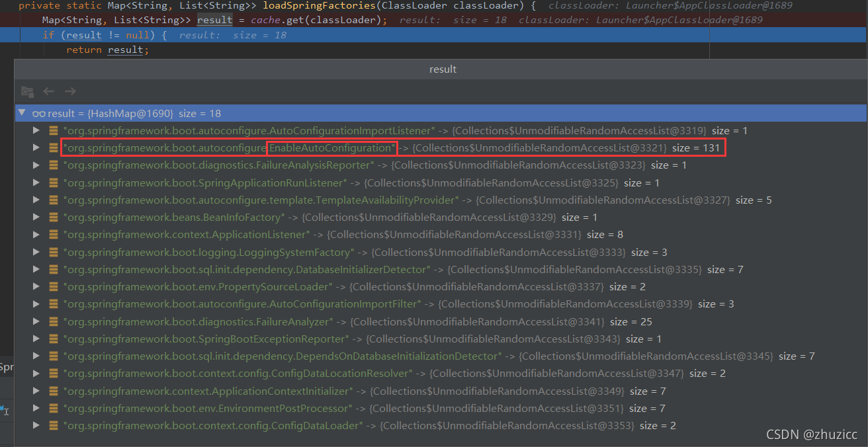This screenshot has height=447, width=868.
Task: Expand the AutoConfigurationImportFilter entry
Action: pos(36,304)
